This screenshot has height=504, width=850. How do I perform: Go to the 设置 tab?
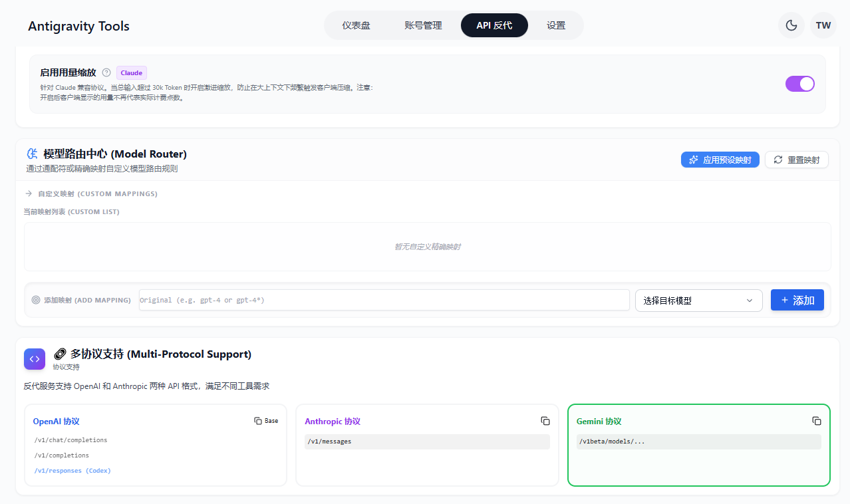(555, 25)
